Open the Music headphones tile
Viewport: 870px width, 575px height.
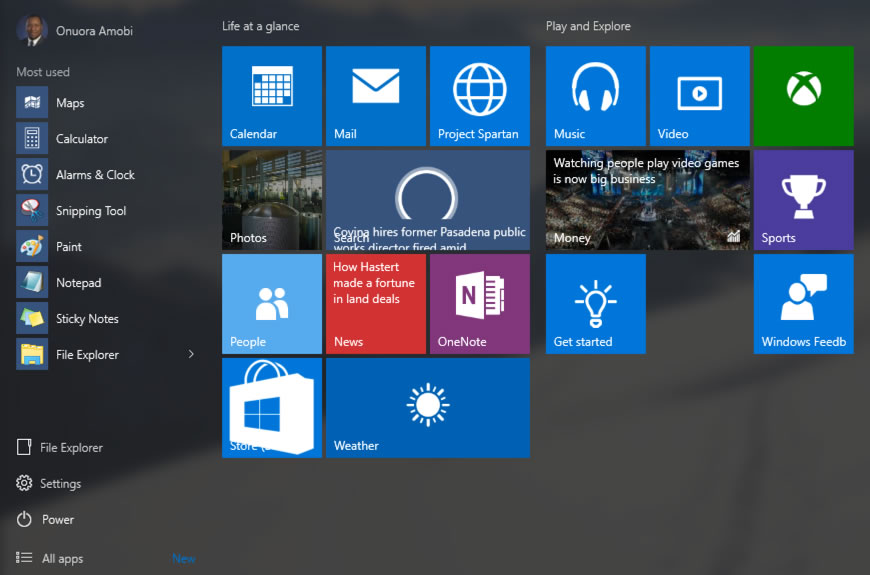pyautogui.click(x=596, y=96)
